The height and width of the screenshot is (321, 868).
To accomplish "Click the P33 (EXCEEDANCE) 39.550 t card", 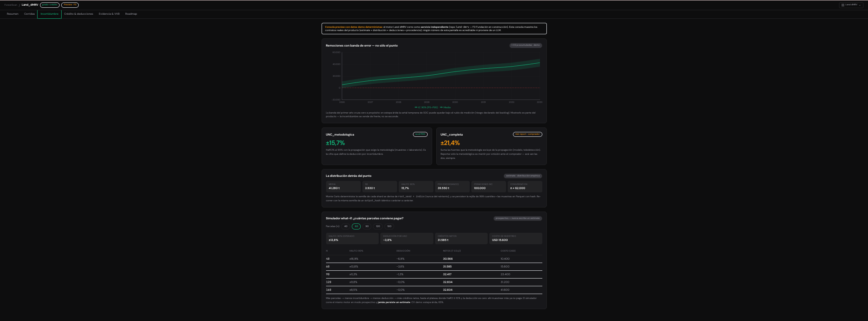I will (x=452, y=187).
